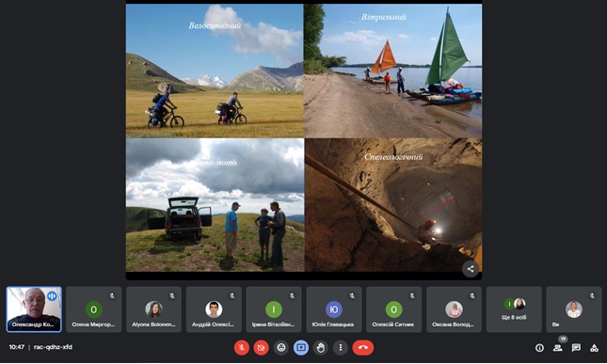Click the Оксана Волод participant tile
607x364 pixels.
454,309
